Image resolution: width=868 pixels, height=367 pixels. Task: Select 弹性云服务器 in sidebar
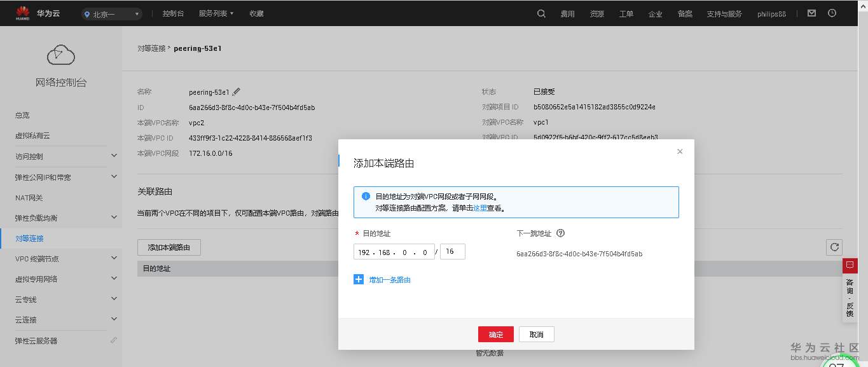pyautogui.click(x=36, y=340)
